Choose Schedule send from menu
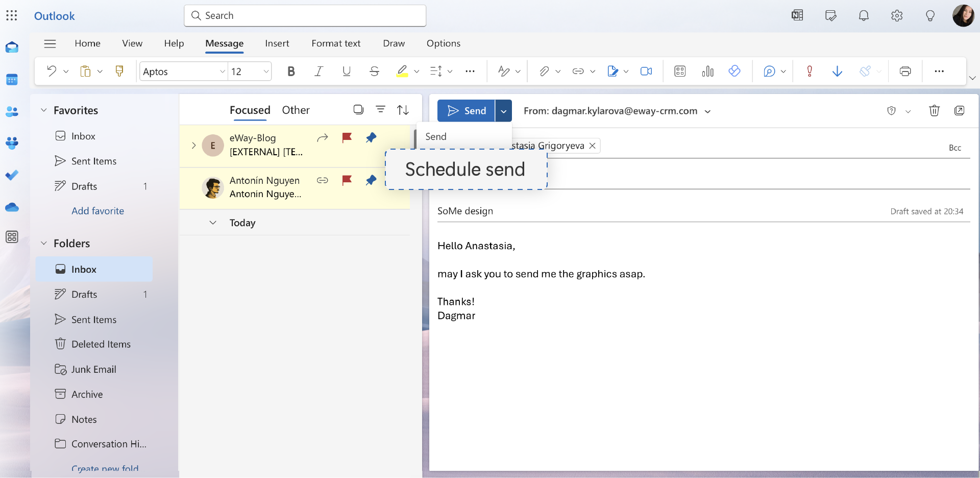The image size is (980, 478). [x=465, y=169]
